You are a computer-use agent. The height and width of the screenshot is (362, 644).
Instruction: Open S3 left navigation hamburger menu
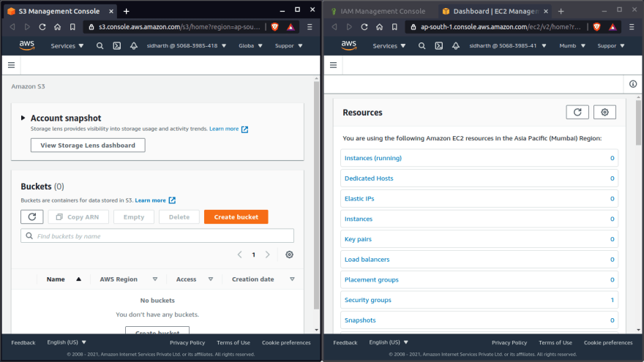tap(12, 65)
